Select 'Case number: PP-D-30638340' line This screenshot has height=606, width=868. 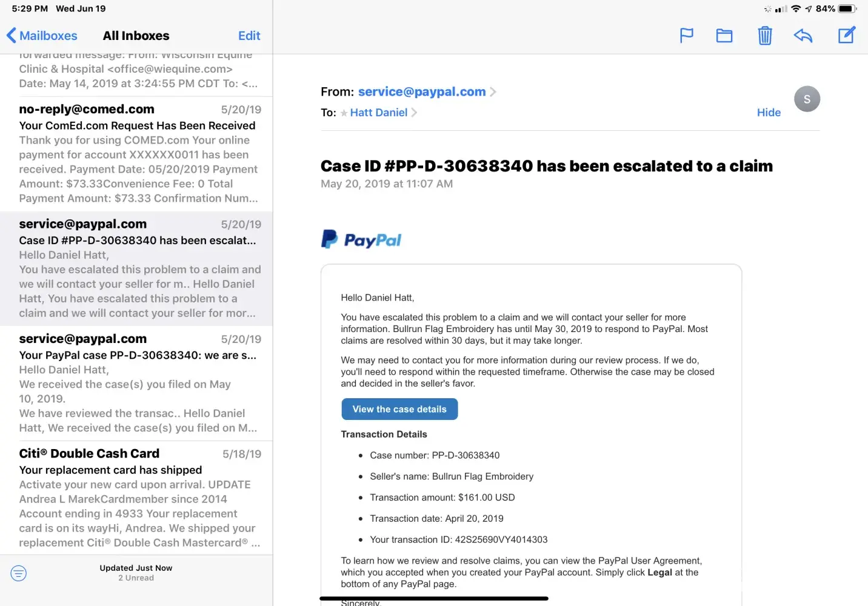(x=435, y=455)
